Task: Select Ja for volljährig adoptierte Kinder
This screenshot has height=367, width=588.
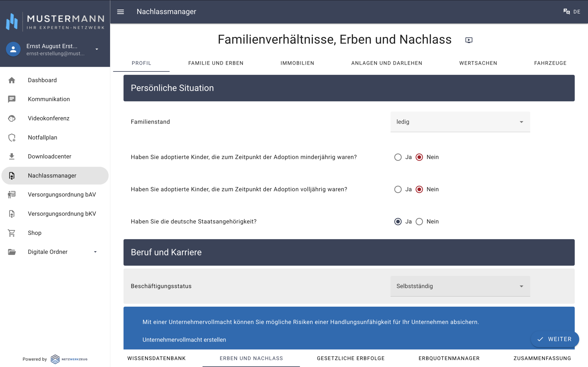Action: (398, 189)
